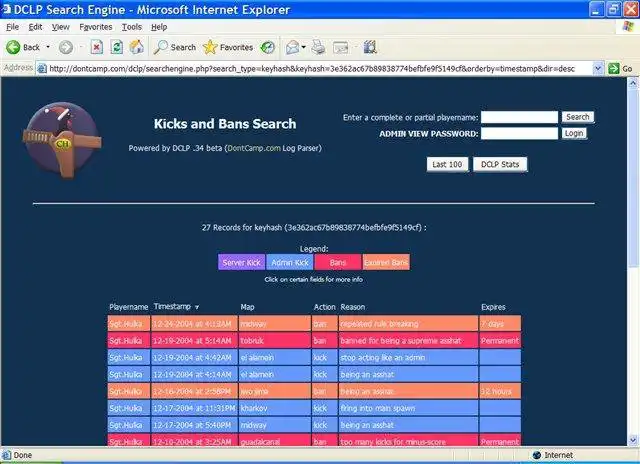Viewport: 640px width, 464px height.
Task: Click the playername search input field
Action: coord(519,117)
